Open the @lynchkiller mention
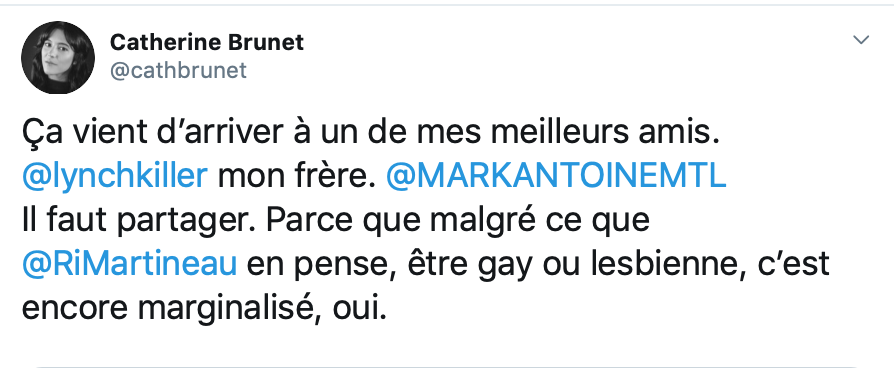 (x=115, y=176)
